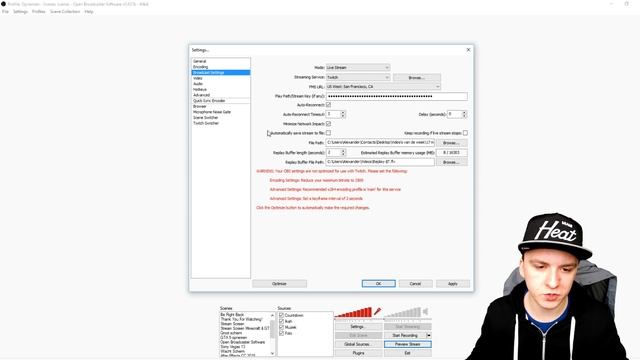Screen dimensions: 640x360
Task: Decrease the Auto-Reconnect Timeout spinner value
Action: (343, 116)
